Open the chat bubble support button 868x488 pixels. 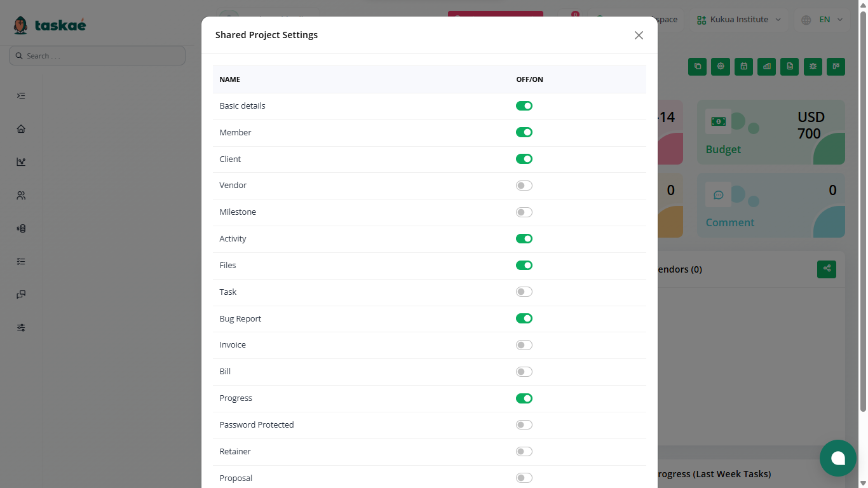[838, 458]
